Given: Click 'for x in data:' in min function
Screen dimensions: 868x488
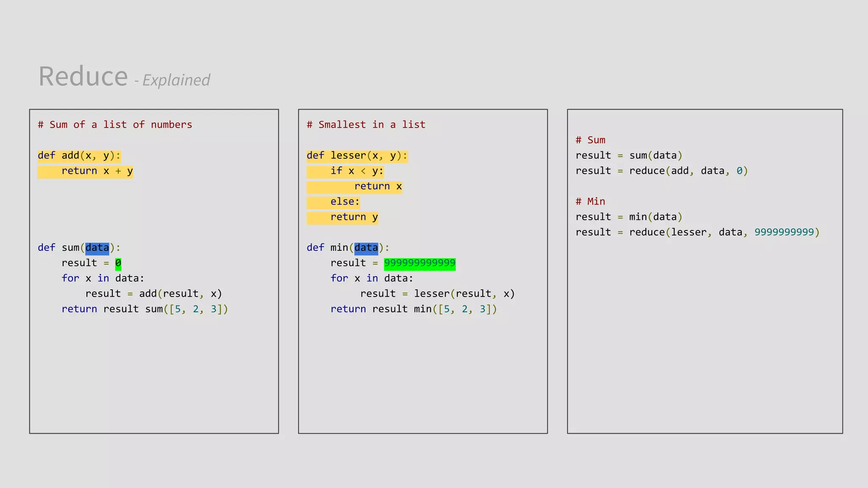Looking at the screenshot, I should [x=372, y=278].
